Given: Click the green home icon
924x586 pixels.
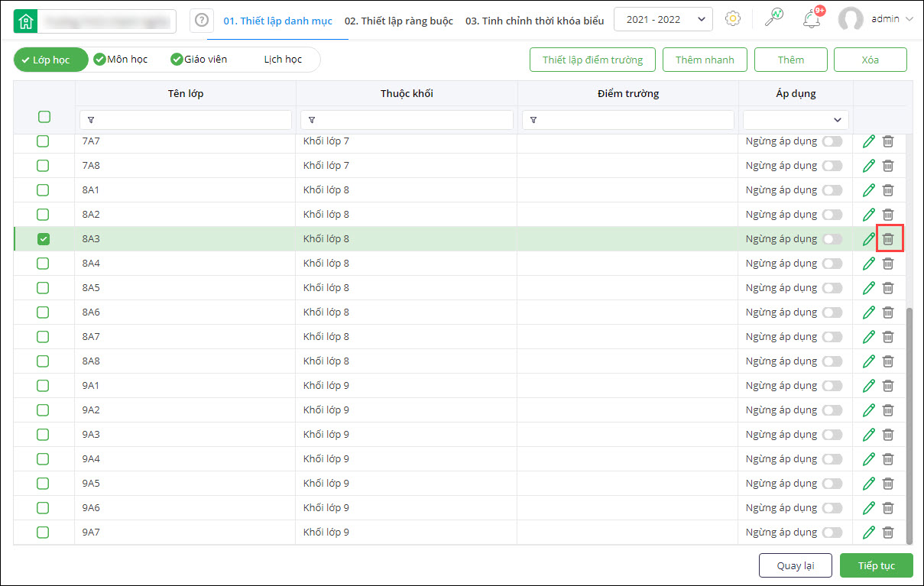Looking at the screenshot, I should 26,21.
